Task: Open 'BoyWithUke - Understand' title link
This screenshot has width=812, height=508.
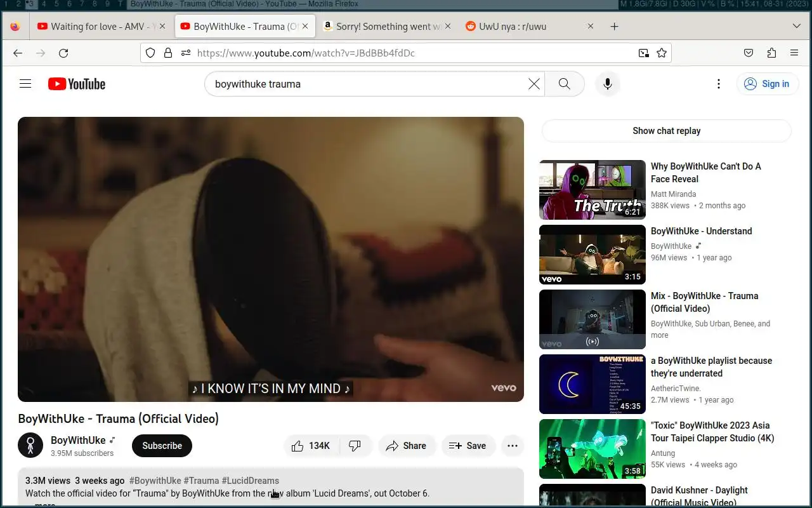Action: tap(702, 231)
